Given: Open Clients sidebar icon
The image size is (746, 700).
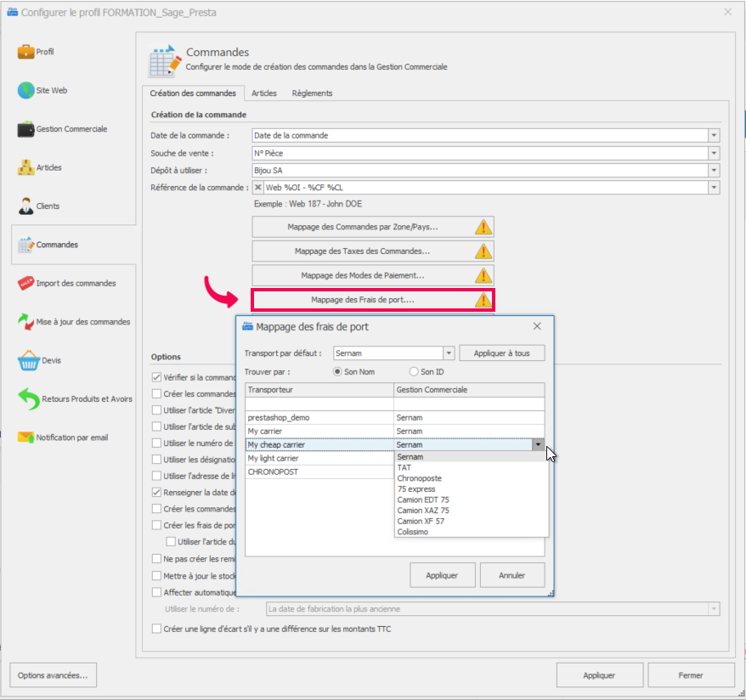Looking at the screenshot, I should coord(25,206).
